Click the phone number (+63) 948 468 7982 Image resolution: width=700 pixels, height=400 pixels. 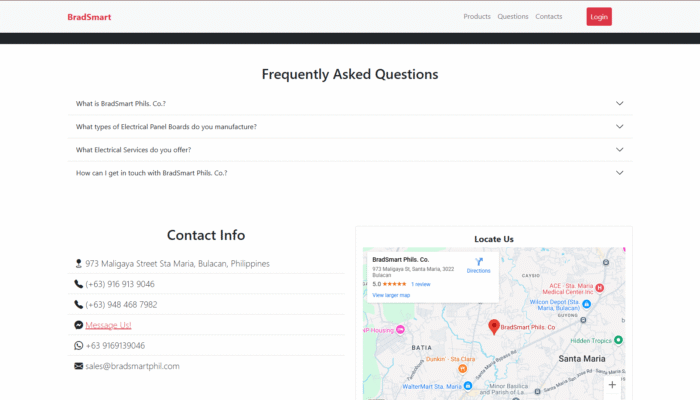[121, 304]
